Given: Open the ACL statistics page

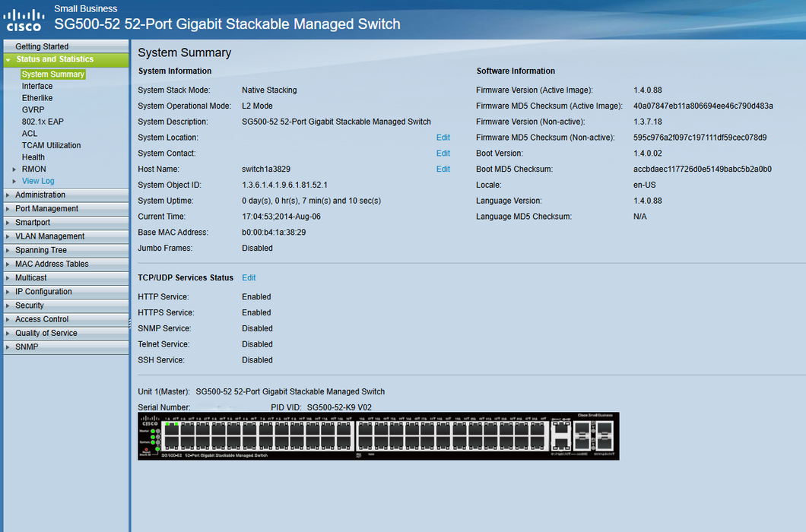Looking at the screenshot, I should tap(30, 133).
